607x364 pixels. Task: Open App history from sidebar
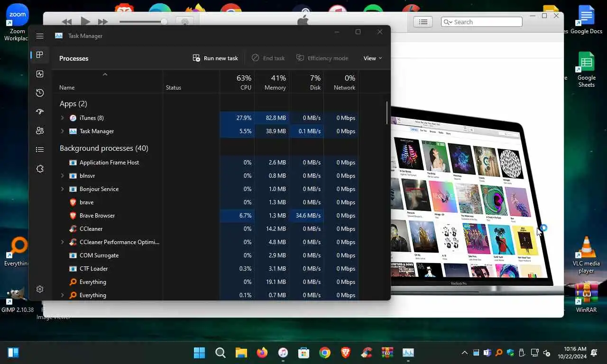click(40, 93)
